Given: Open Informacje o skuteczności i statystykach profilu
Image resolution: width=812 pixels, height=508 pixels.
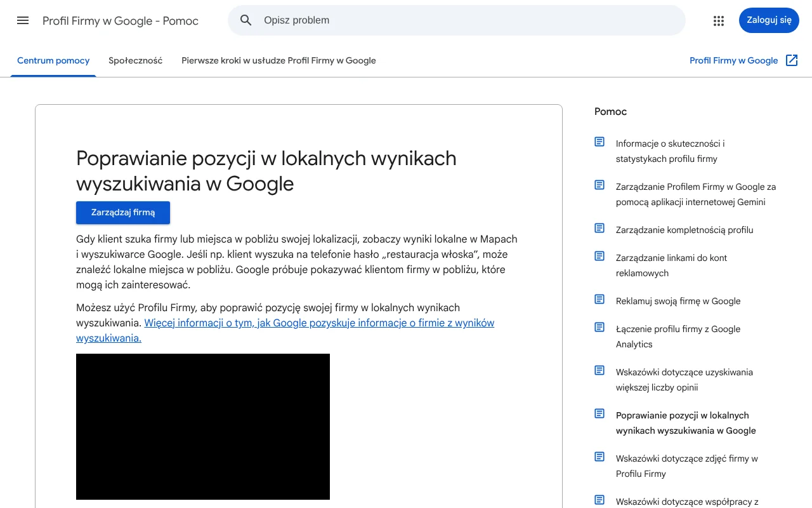Looking at the screenshot, I should click(x=670, y=151).
